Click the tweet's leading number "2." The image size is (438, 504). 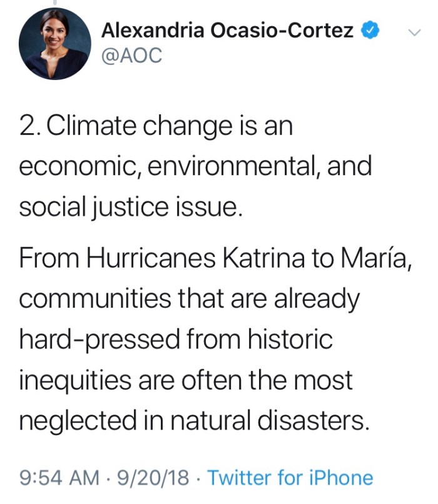coord(30,127)
